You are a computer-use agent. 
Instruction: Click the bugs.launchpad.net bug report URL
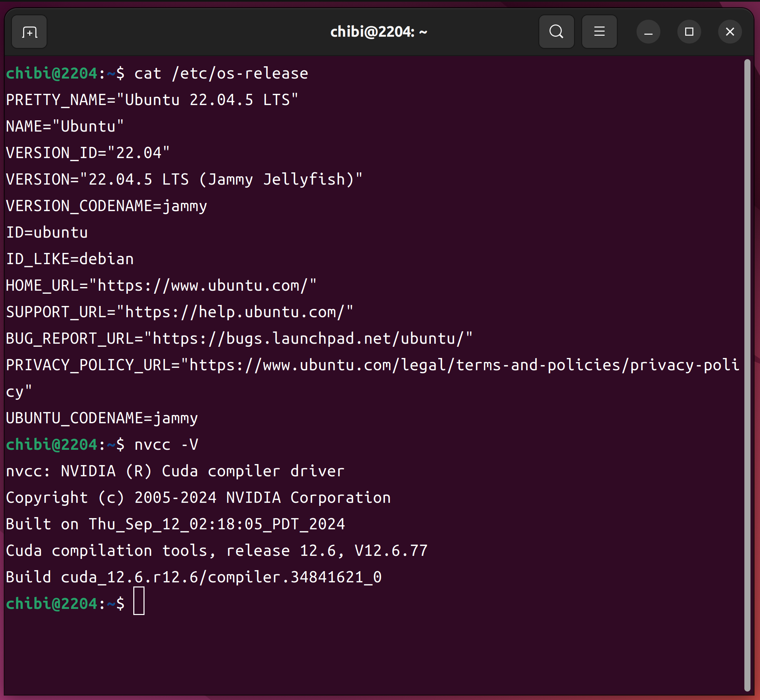[x=308, y=339]
